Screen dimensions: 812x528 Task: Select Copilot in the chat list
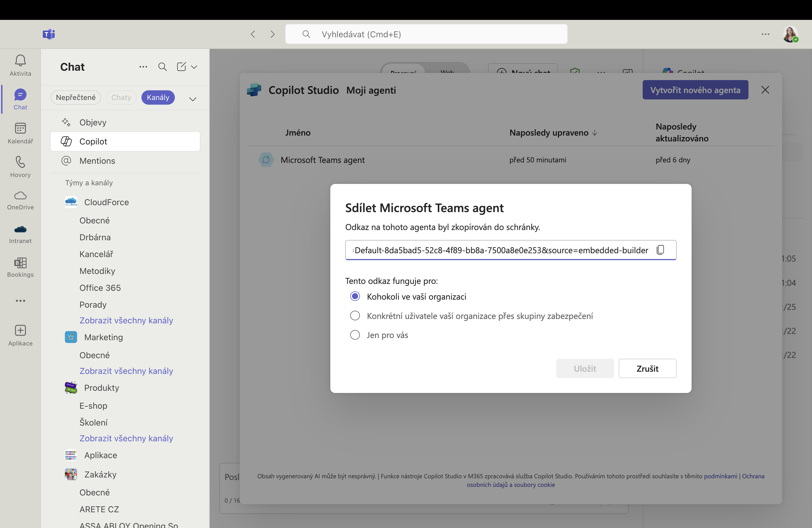125,141
